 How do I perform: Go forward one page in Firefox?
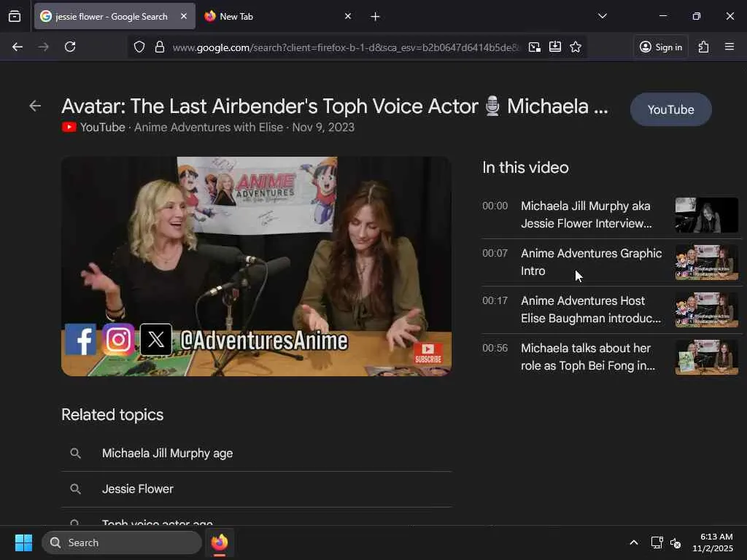tap(43, 47)
